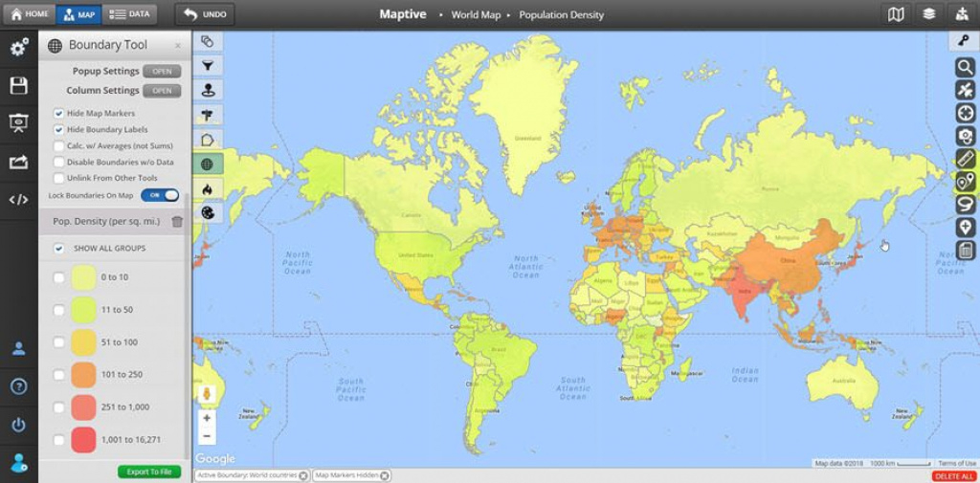Screen dimensions: 980x483
Task: Open the map search magnifier tool
Action: [x=966, y=67]
